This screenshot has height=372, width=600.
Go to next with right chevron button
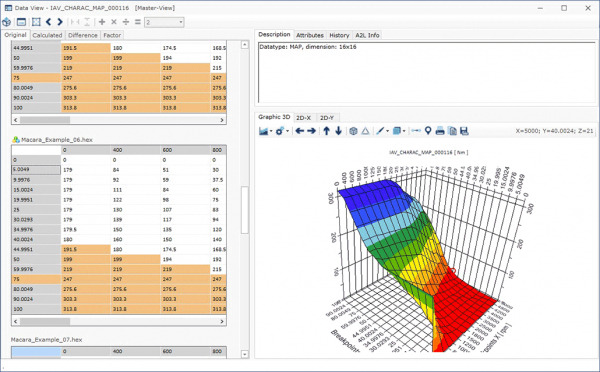(60, 22)
